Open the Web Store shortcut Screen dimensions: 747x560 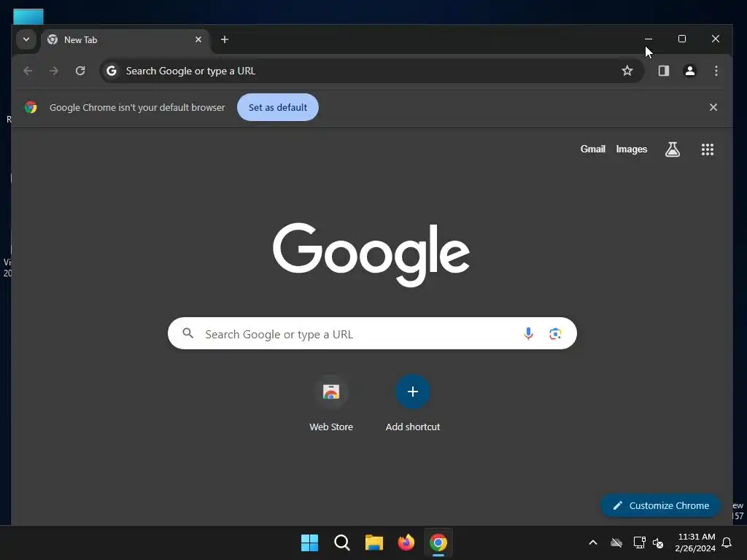[331, 403]
